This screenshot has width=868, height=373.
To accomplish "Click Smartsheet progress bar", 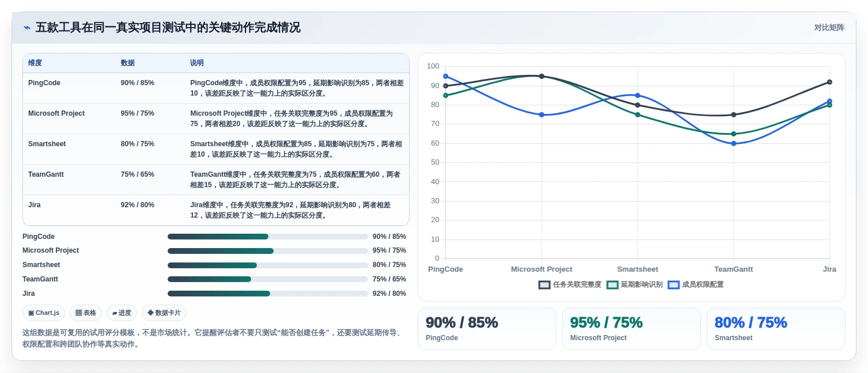I will [x=268, y=265].
